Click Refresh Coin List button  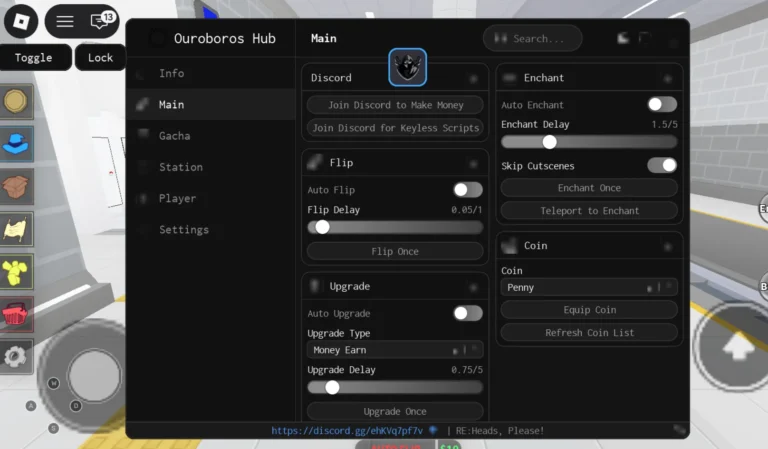tap(589, 332)
